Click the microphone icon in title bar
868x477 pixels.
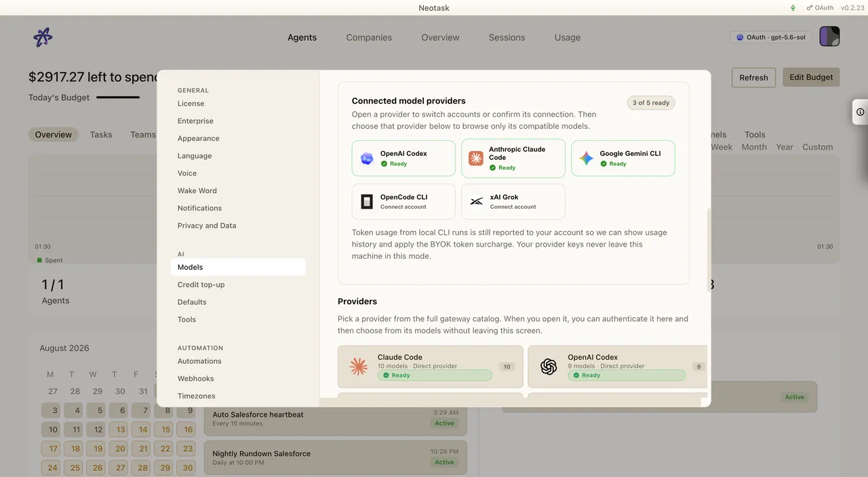pyautogui.click(x=793, y=8)
